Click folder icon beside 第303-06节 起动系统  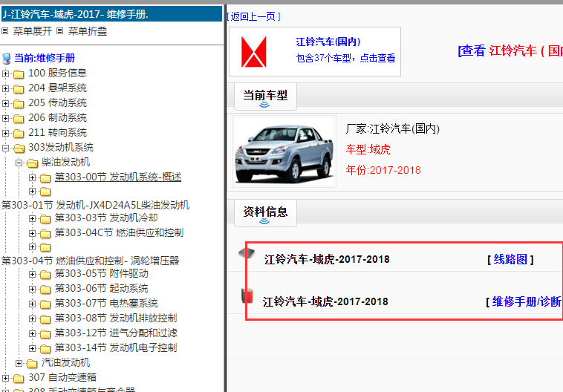tap(45, 290)
